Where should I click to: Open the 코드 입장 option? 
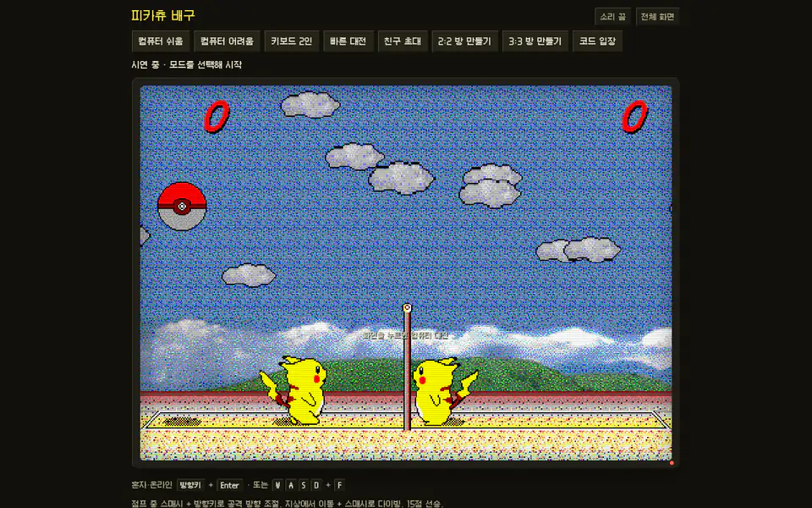click(x=598, y=41)
